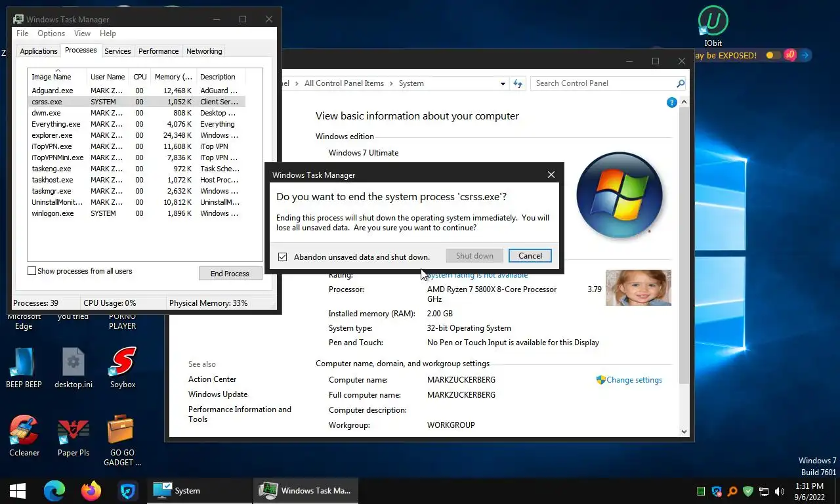Click the network tray icon
This screenshot has width=840, height=504.
(764, 491)
